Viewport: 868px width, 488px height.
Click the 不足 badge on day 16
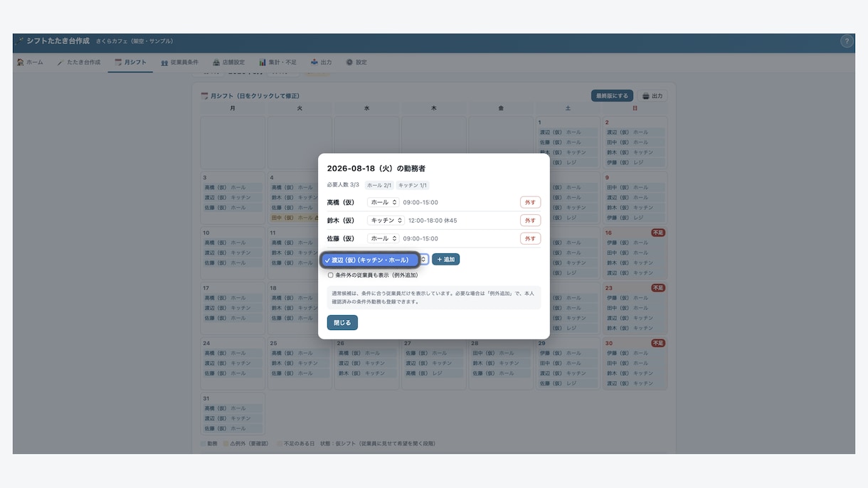[658, 233]
